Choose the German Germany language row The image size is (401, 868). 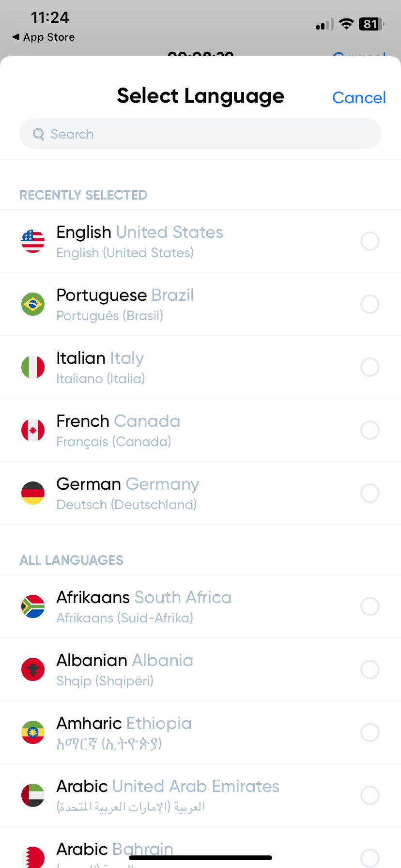click(194, 493)
